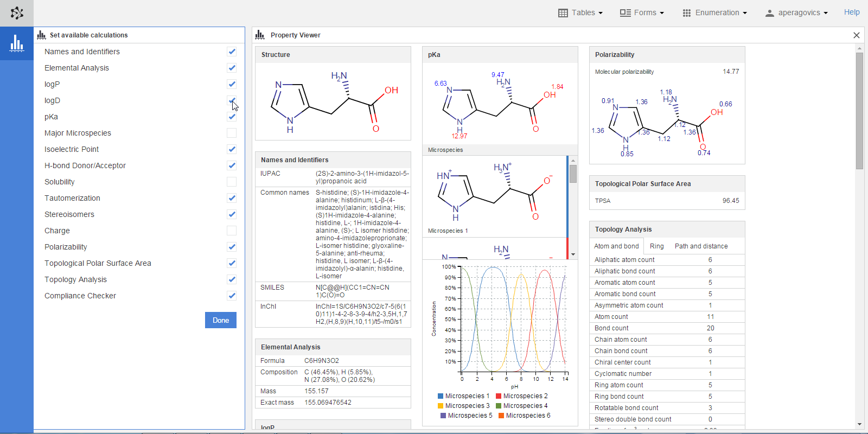Enable the Major Microspecies checkbox
This screenshot has width=868, height=434.
tap(232, 133)
